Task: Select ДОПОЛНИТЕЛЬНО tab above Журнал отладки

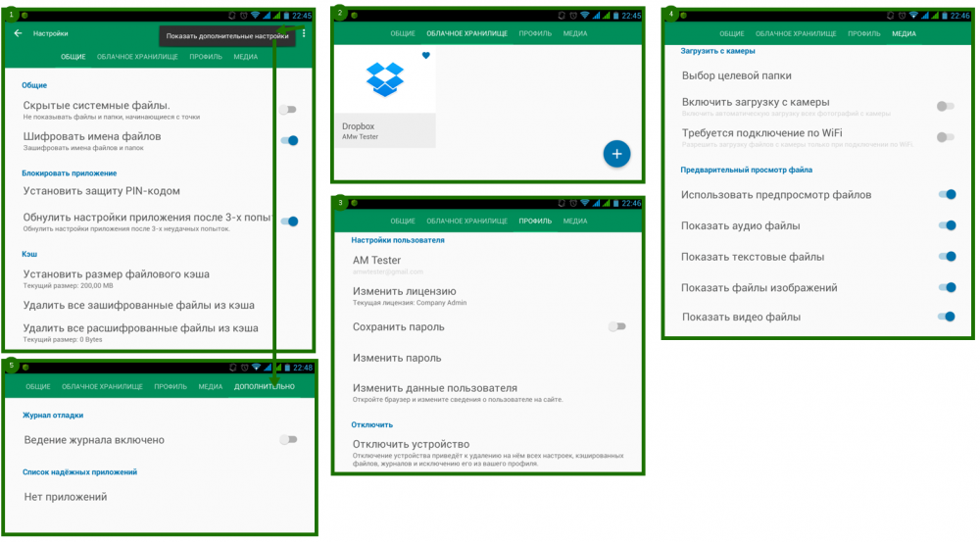Action: click(x=265, y=386)
